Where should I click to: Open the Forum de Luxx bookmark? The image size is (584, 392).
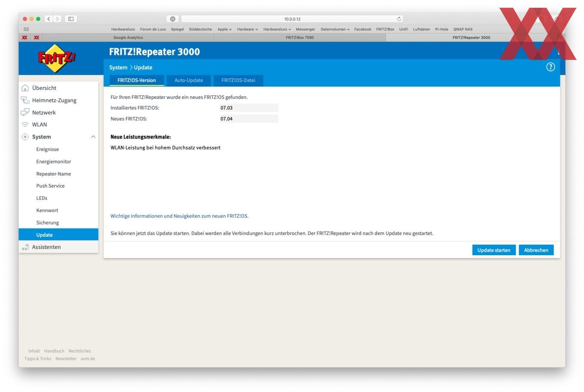click(x=153, y=29)
